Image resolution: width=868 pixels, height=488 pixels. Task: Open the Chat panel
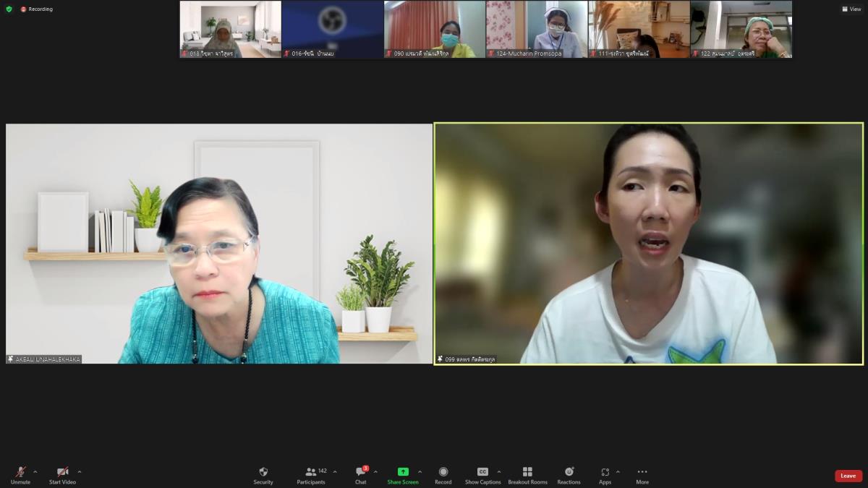click(x=360, y=475)
